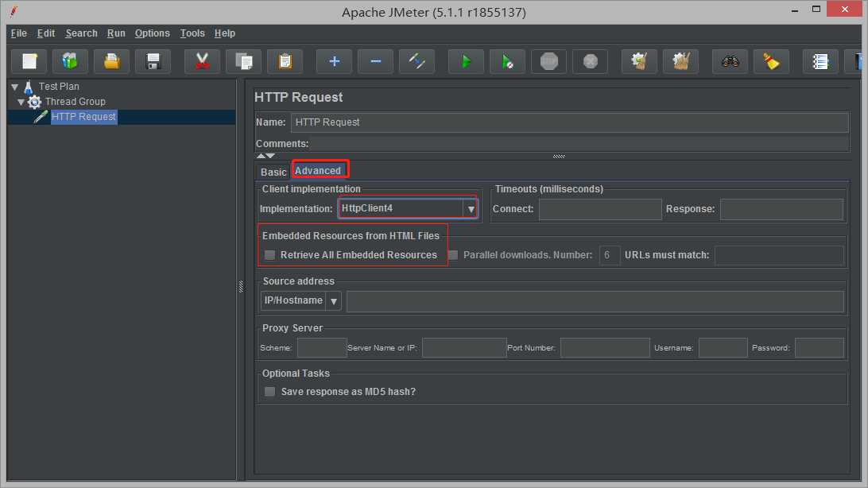Check Save response as MD5 hash
Screen dimensions: 868x488
tap(269, 392)
